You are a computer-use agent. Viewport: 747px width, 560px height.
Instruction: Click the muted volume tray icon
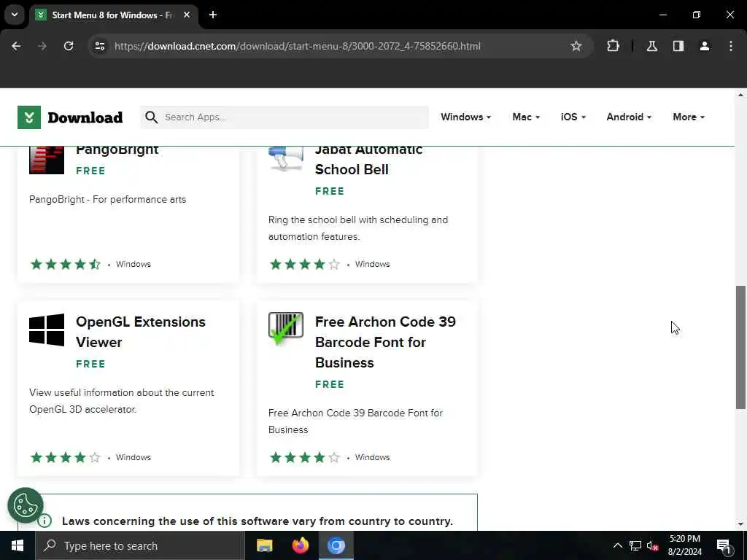point(653,545)
